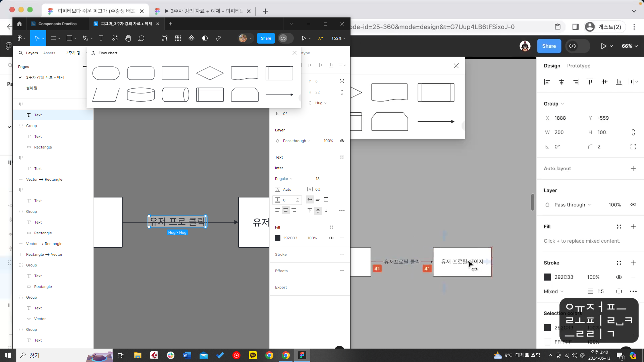Remove the 292C33 fill in front window
The image size is (644, 362).
[x=342, y=238]
